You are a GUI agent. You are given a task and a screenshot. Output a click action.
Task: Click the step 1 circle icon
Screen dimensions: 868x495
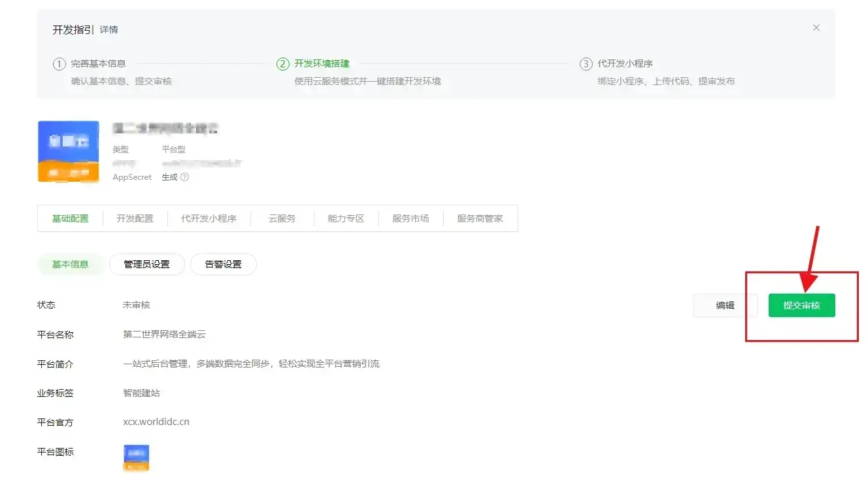tap(59, 64)
